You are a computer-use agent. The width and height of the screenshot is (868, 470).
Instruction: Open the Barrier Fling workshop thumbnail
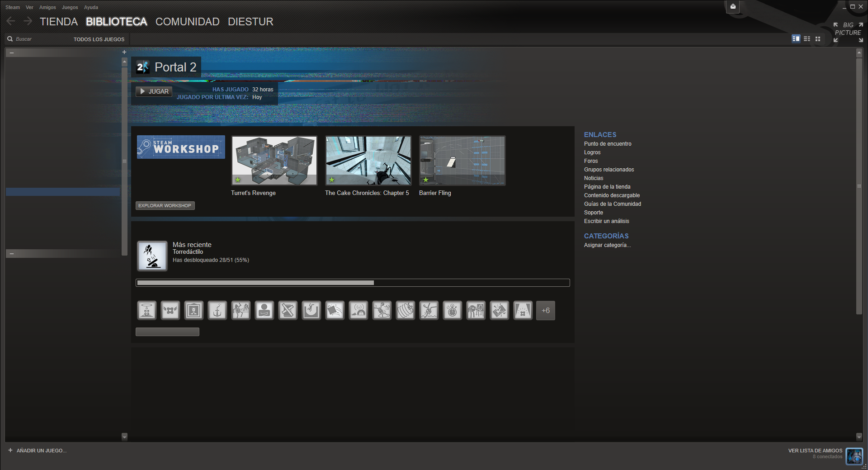(462, 161)
